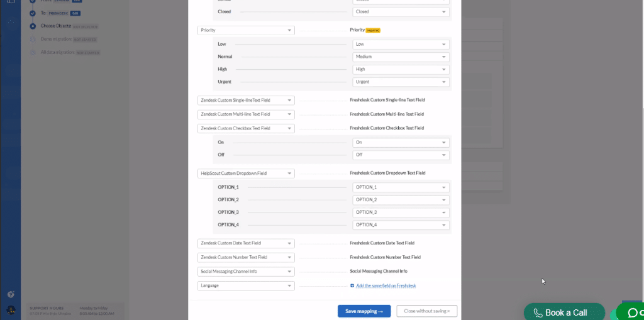
Task: Click the Monday to Friday support text
Action: pos(94,308)
